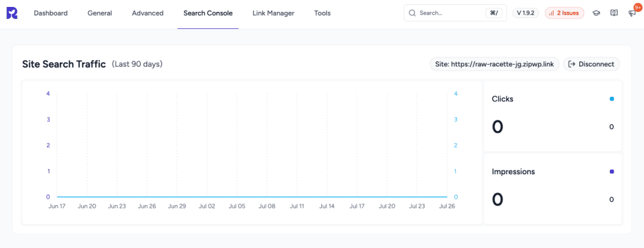644x248 pixels.
Task: Click the Jun 26 axis label
Action: (147, 206)
